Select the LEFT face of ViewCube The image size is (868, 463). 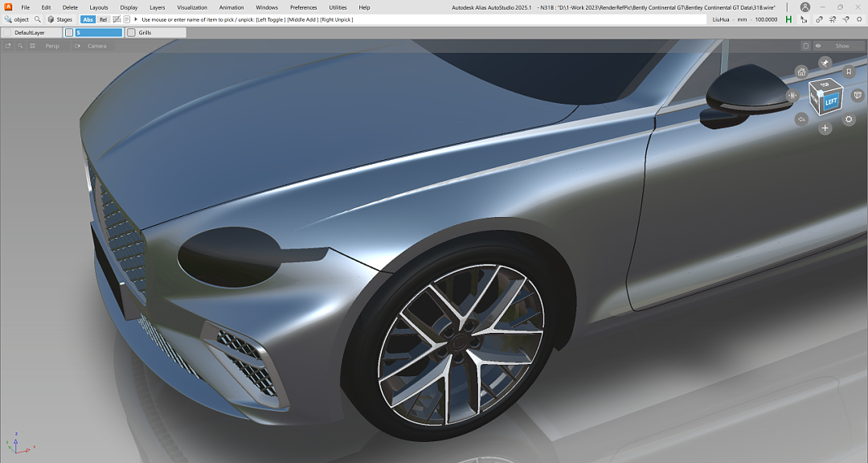click(831, 102)
